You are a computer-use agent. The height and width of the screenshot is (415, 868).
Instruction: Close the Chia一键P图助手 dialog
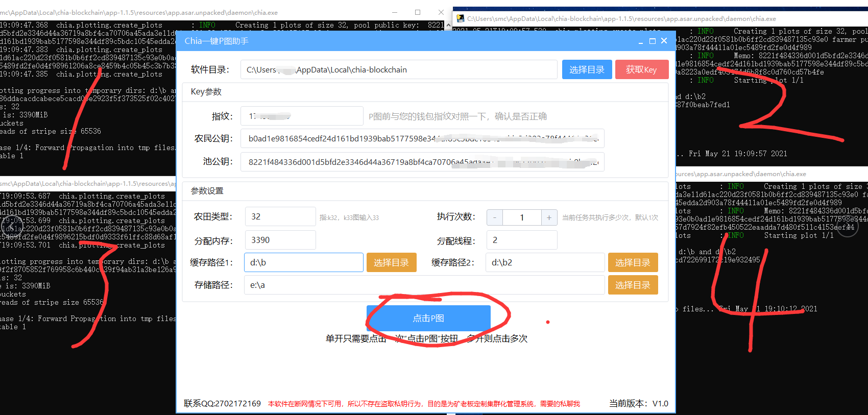point(664,41)
